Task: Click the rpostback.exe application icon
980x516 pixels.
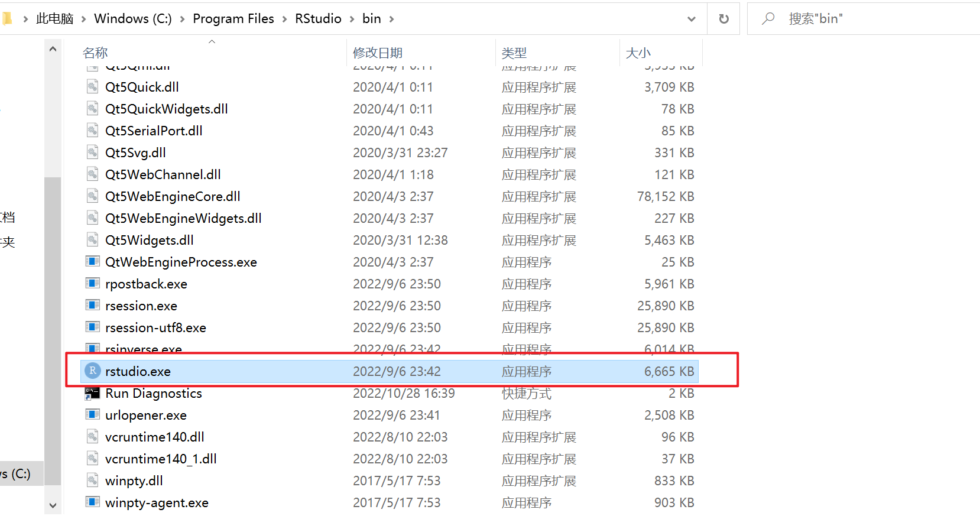Action: (93, 283)
